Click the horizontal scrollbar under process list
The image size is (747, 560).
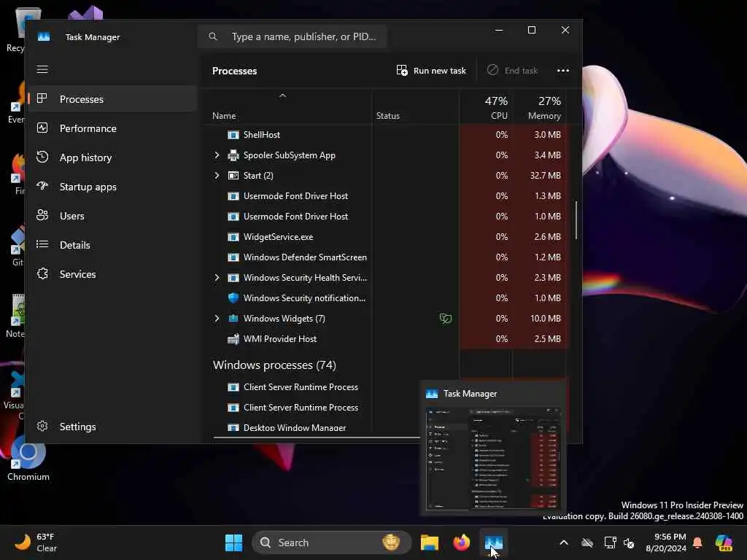tap(317, 437)
